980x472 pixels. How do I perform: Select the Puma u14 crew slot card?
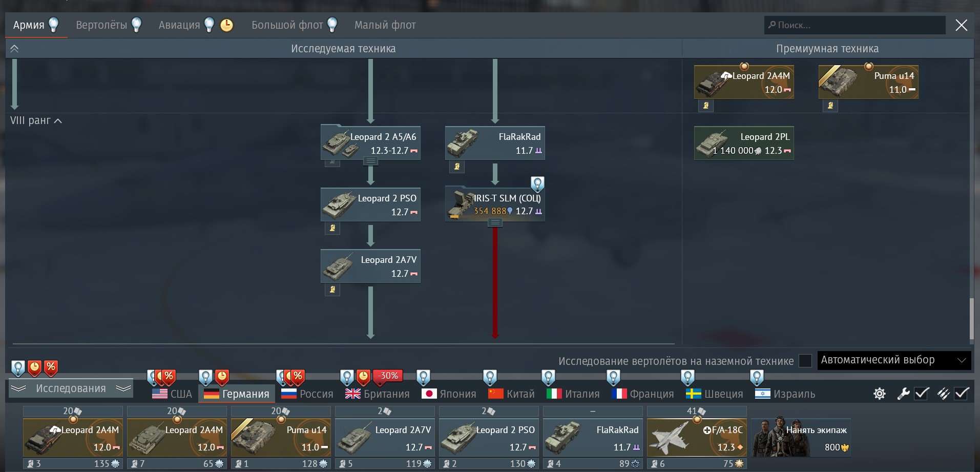pos(281,438)
